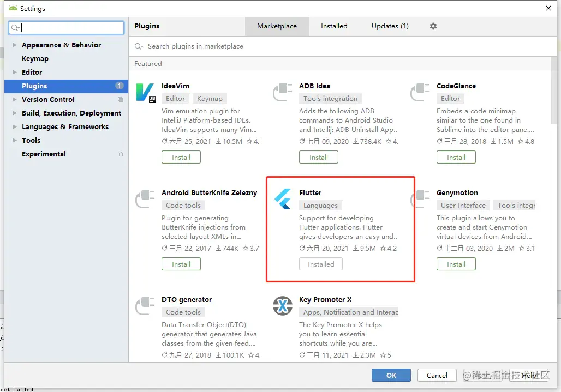This screenshot has height=392, width=561.
Task: Select Plugins in settings tree
Action: (x=66, y=86)
